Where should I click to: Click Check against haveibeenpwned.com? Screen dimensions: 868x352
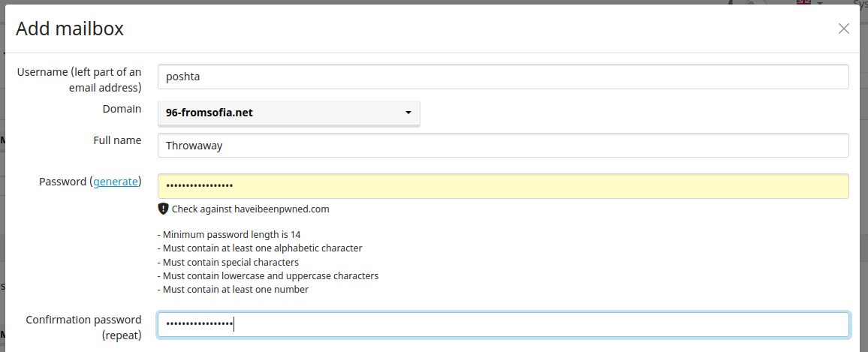(x=250, y=209)
